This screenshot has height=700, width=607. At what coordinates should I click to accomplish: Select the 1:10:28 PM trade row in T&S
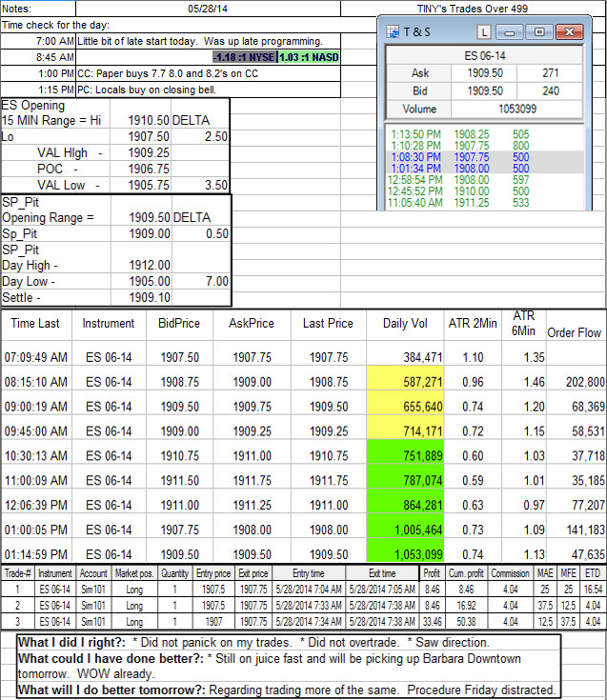485,146
